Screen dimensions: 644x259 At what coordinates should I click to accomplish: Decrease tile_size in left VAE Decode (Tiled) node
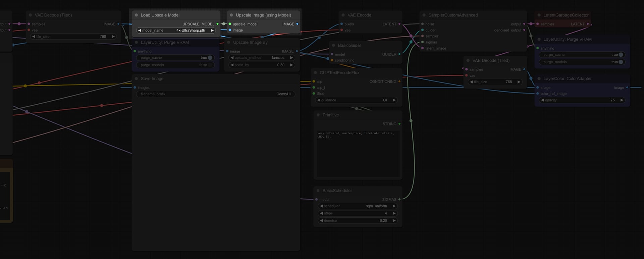coord(34,36)
